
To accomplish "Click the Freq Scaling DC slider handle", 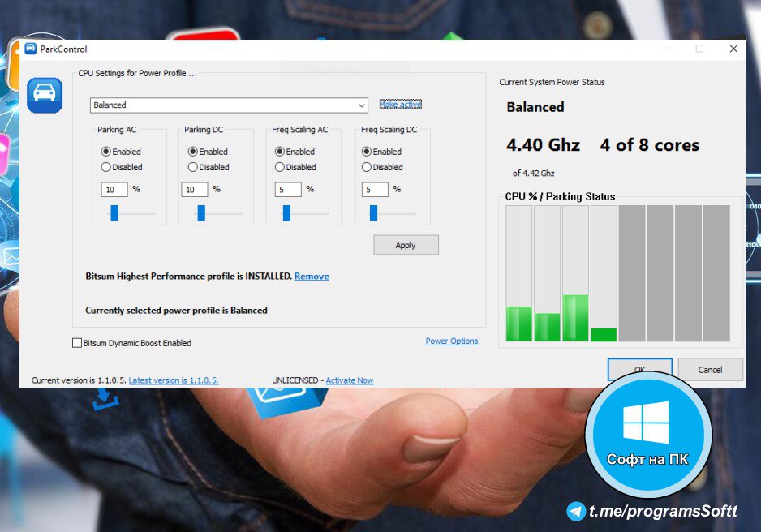I will (x=373, y=212).
